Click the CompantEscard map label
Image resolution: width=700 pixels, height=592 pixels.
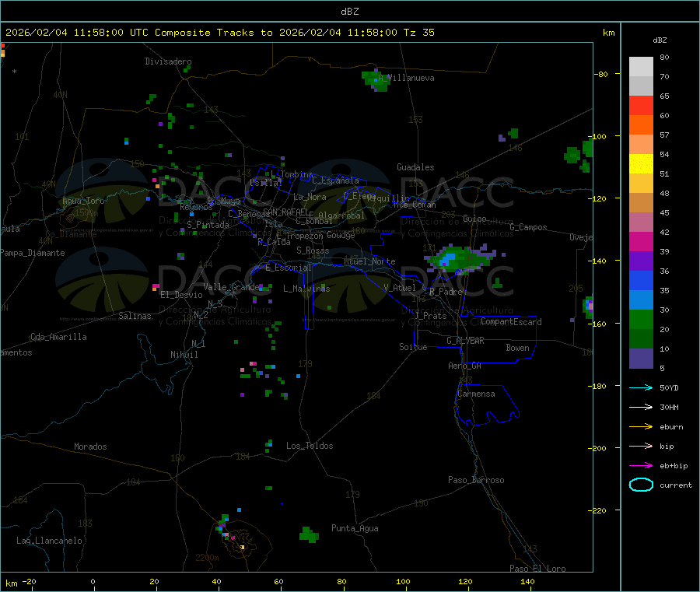click(x=511, y=321)
